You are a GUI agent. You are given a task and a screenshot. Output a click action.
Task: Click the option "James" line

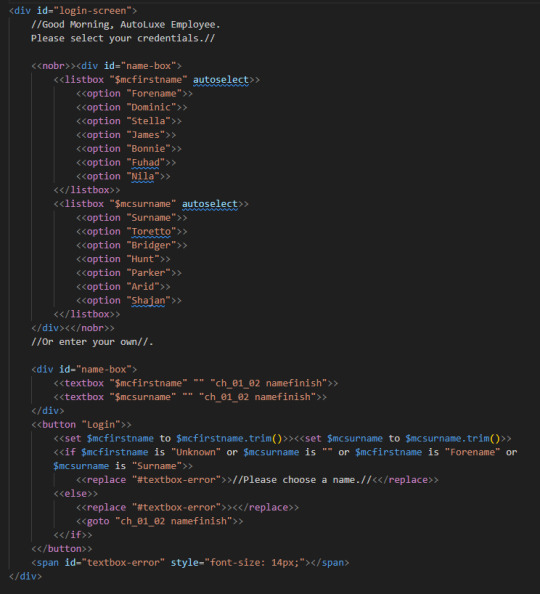click(126, 135)
